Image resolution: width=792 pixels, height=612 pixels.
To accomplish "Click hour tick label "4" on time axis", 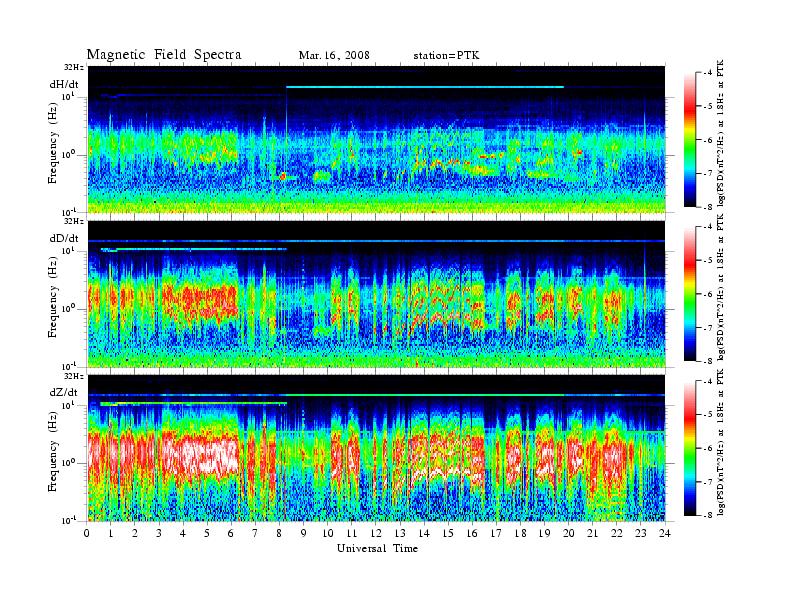I will coord(183,534).
